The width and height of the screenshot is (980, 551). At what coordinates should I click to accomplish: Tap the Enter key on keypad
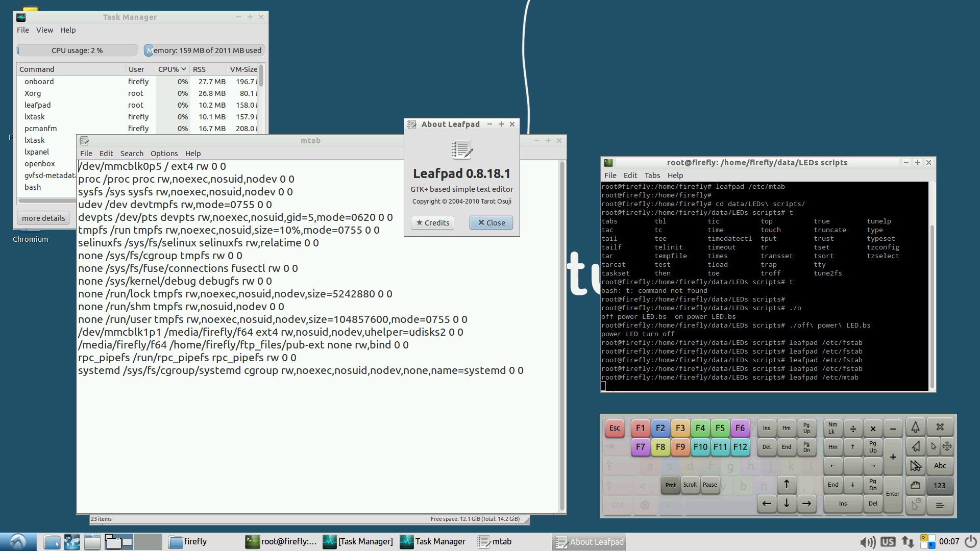pyautogui.click(x=893, y=494)
